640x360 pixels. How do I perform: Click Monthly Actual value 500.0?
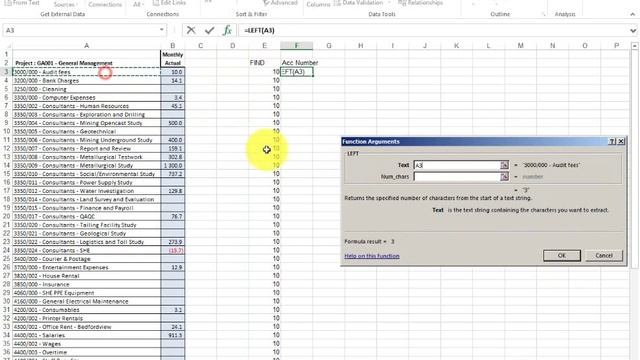173,123
